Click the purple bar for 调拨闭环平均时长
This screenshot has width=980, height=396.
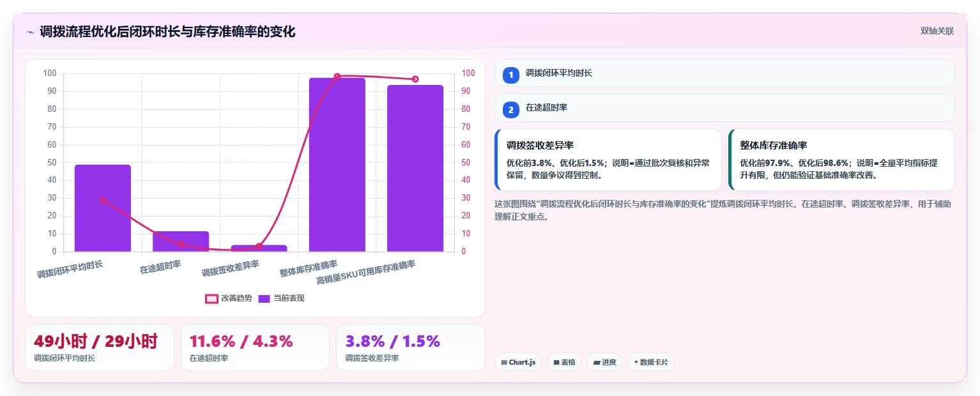click(103, 208)
